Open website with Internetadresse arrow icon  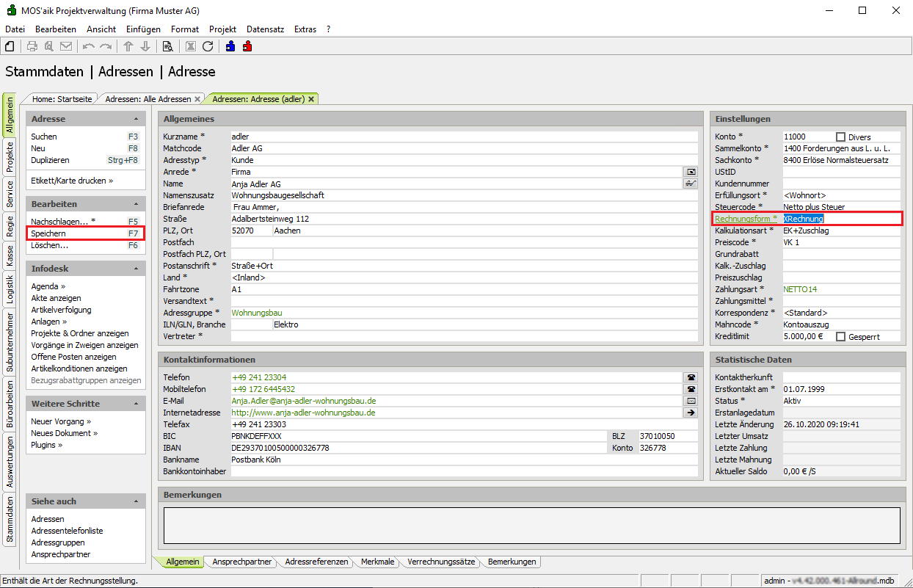[690, 413]
